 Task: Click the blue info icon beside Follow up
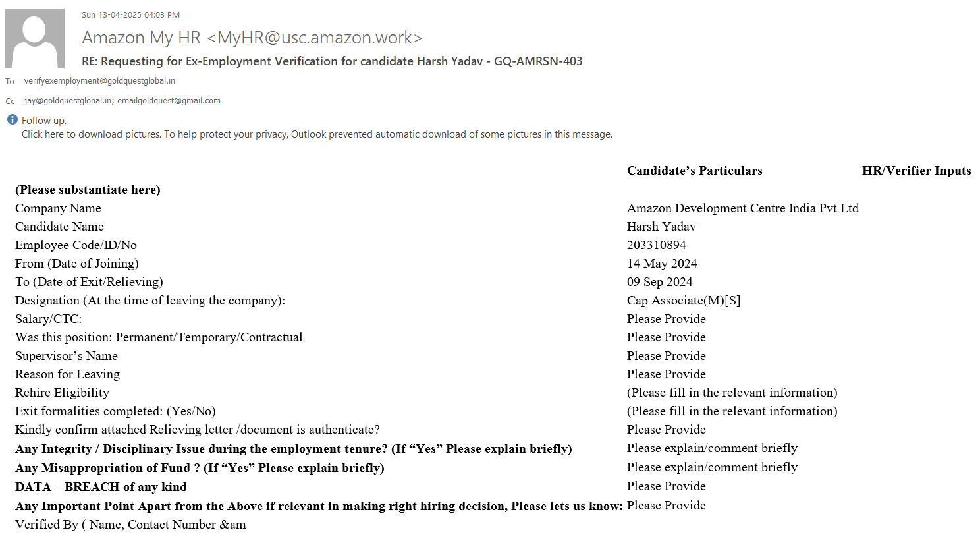click(12, 120)
